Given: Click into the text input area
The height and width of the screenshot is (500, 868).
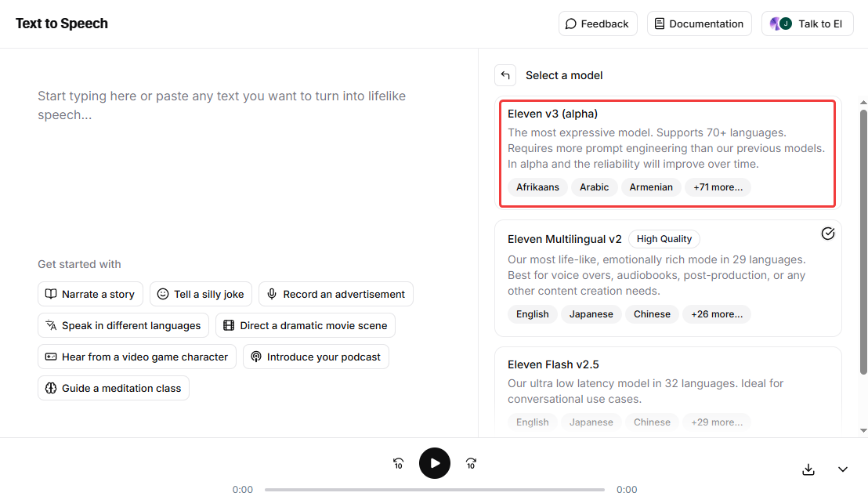Looking at the screenshot, I should [x=235, y=157].
